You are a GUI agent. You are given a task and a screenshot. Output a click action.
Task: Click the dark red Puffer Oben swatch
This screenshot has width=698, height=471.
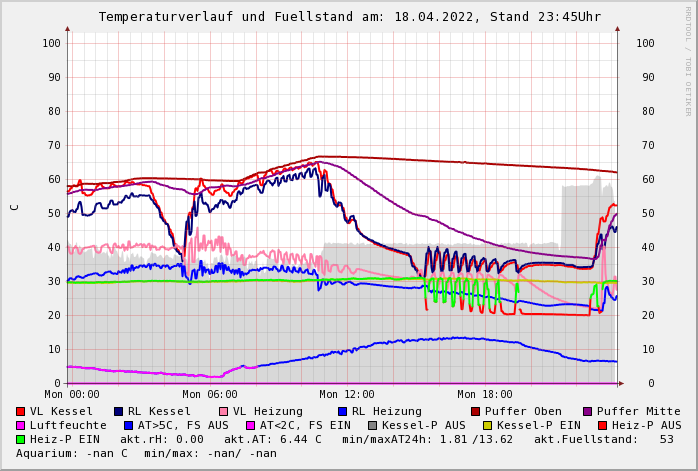[476, 411]
